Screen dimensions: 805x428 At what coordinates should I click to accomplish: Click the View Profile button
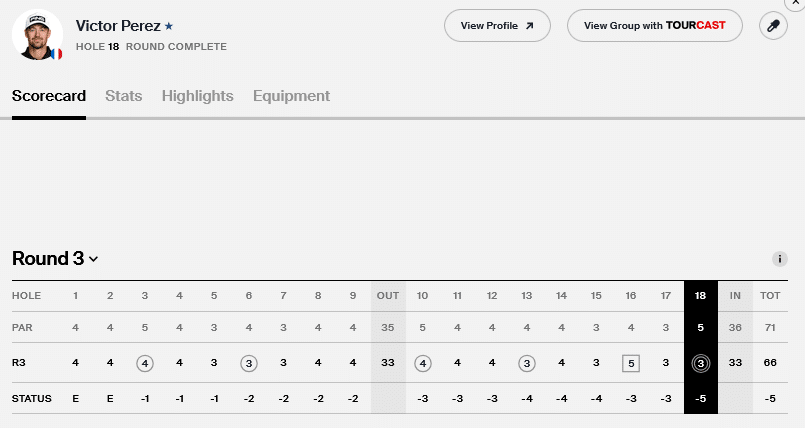(x=497, y=26)
